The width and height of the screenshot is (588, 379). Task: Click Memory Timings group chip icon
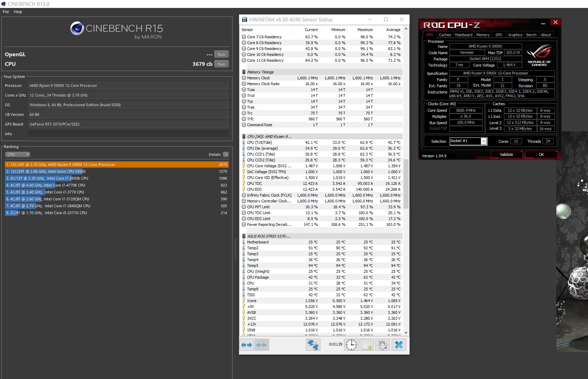click(244, 72)
